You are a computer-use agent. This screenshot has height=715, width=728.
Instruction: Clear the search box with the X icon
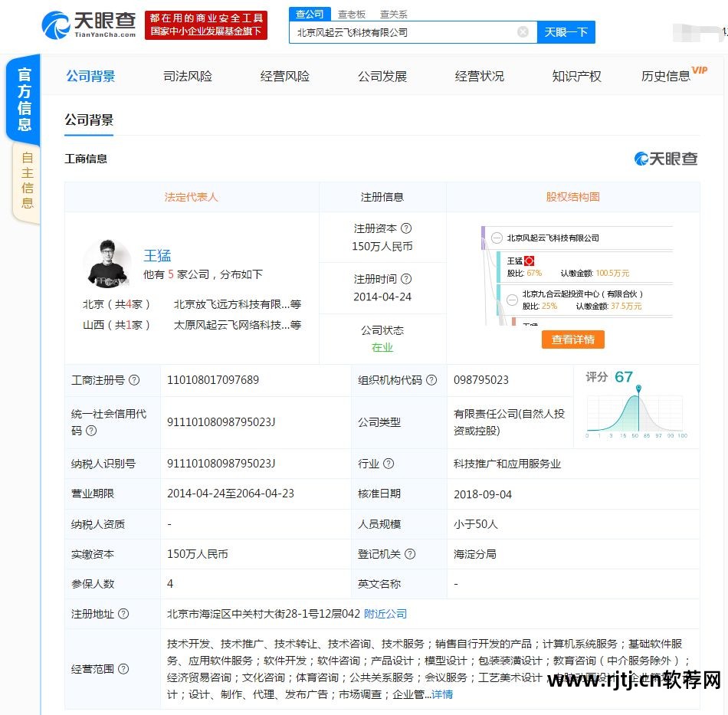[x=523, y=32]
